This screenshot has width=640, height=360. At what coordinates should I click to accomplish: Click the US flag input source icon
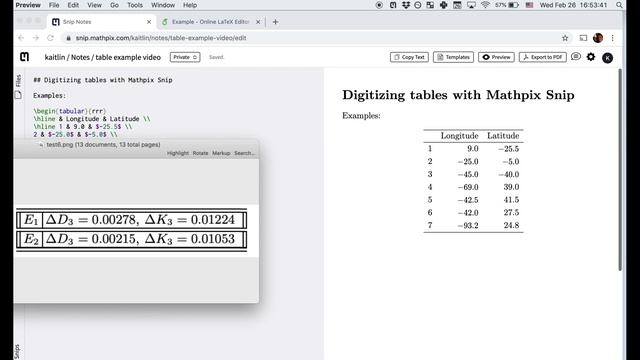point(529,5)
